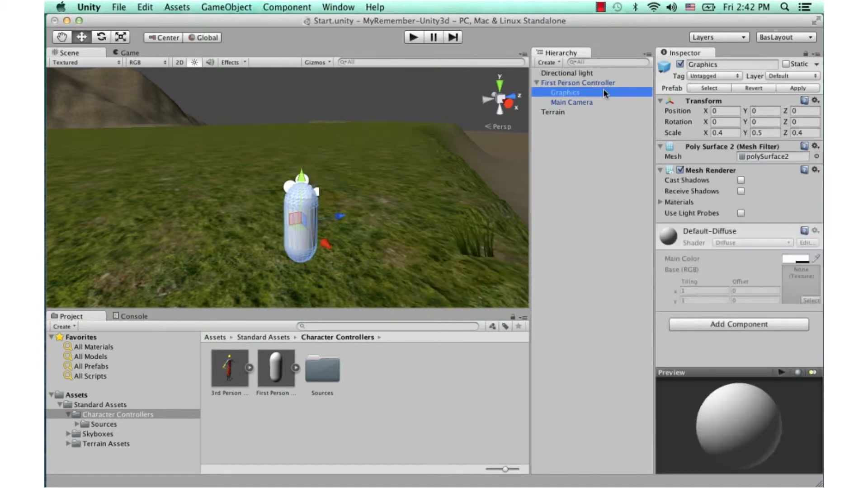Select the Scale tool
This screenshot has height=488, width=868.
121,37
